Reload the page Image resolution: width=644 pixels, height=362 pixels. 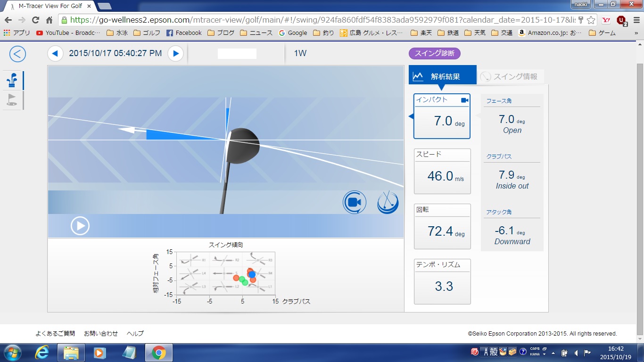35,20
